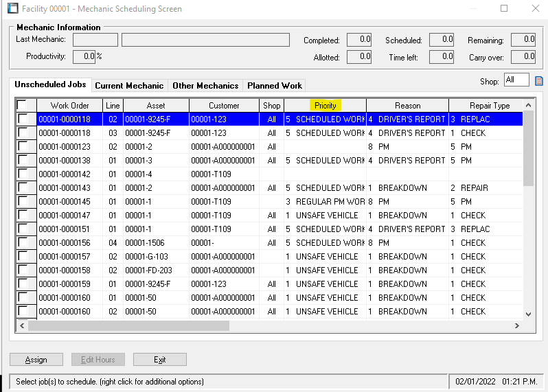Image resolution: width=548 pixels, height=392 pixels.
Task: Click the document icon beside Shop field
Action: 538,81
